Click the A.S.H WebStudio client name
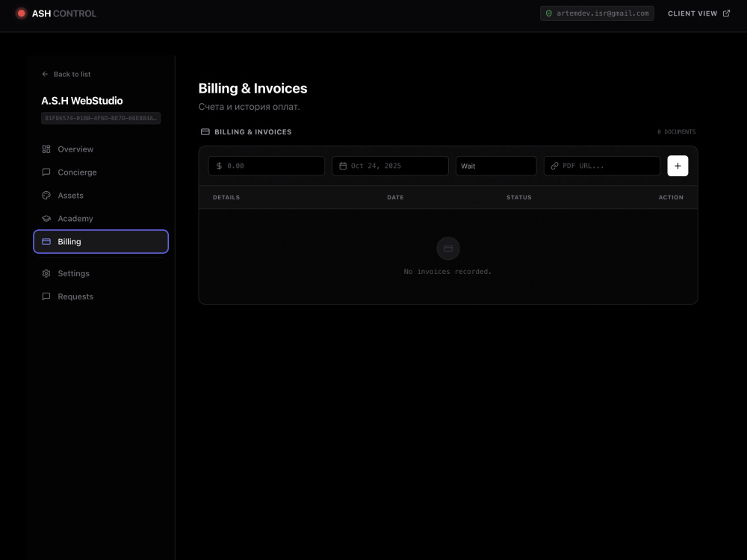The image size is (747, 560). point(82,101)
